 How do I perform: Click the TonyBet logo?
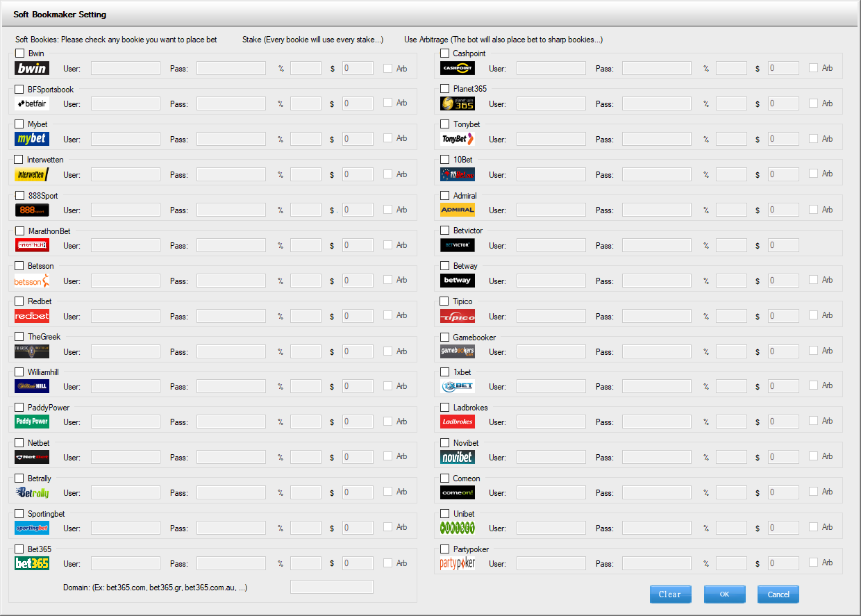pyautogui.click(x=458, y=139)
